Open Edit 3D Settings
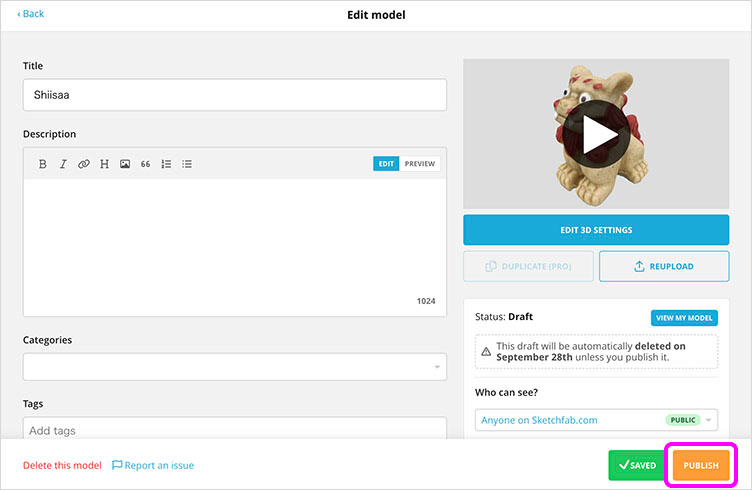This screenshot has width=752, height=490. [596, 230]
